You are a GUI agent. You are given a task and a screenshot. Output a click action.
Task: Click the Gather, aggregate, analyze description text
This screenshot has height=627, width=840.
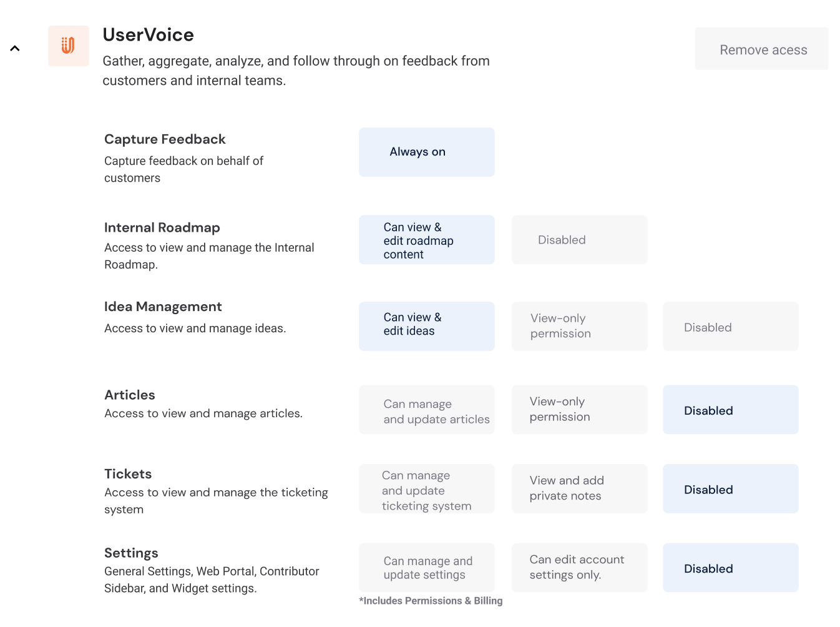296,71
